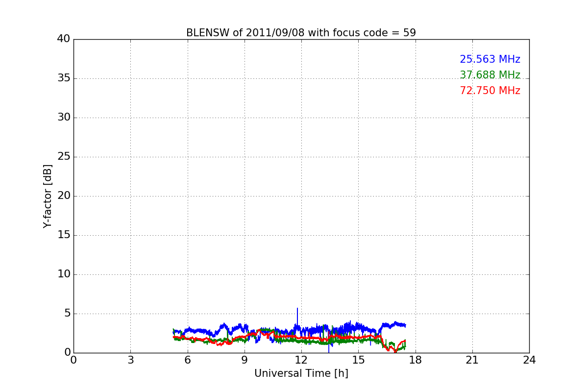Click the Y-factor [dB] axis label
The height and width of the screenshot is (392, 588).
[48, 196]
